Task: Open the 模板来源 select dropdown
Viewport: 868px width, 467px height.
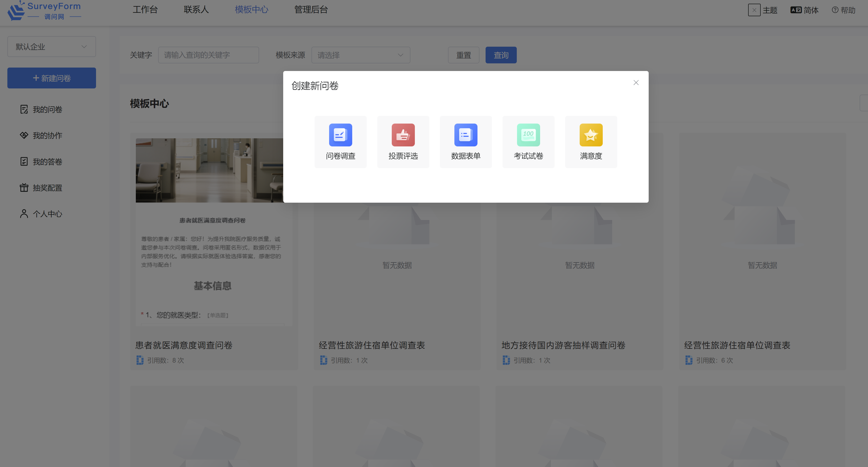Action: point(361,55)
